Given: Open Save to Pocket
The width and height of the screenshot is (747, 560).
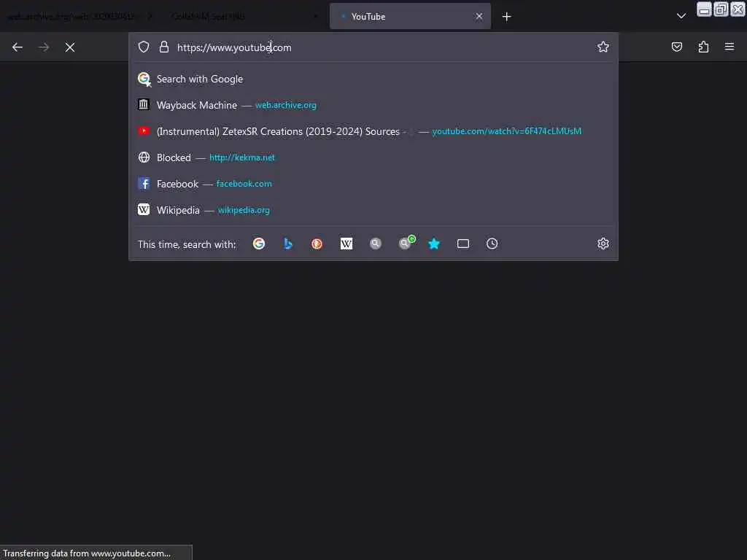Looking at the screenshot, I should pos(677,47).
